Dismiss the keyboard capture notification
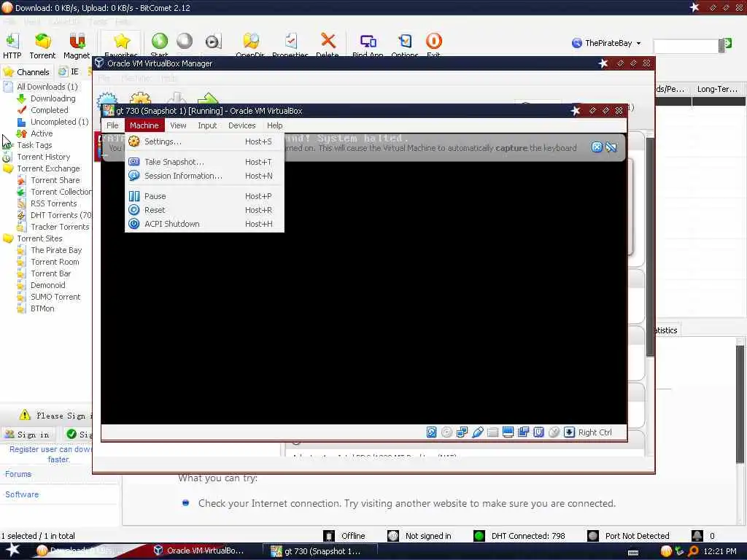Viewport: 747px width, 560px height. 597,147
